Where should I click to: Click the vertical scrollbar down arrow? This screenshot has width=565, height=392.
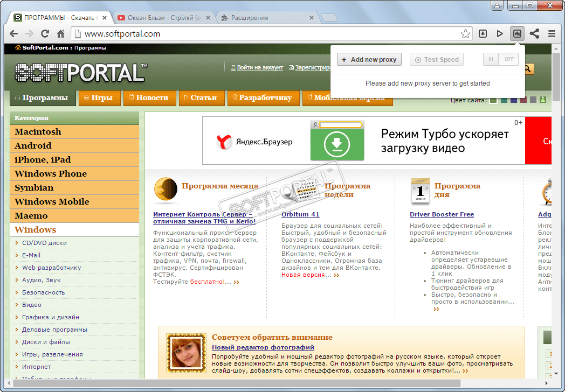(556, 374)
